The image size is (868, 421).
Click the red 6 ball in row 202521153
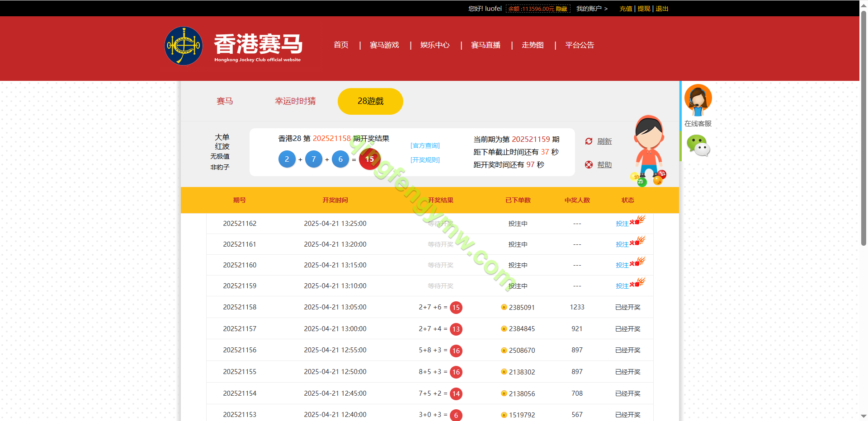point(456,415)
